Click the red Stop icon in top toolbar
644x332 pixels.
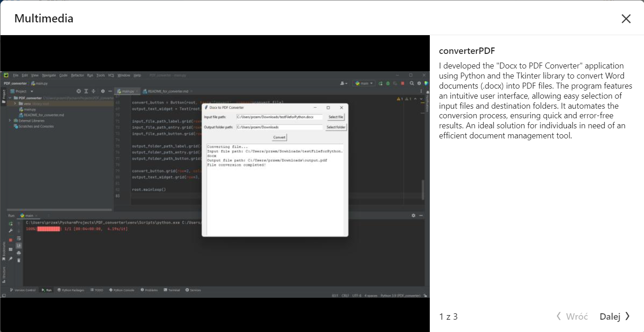tap(402, 84)
